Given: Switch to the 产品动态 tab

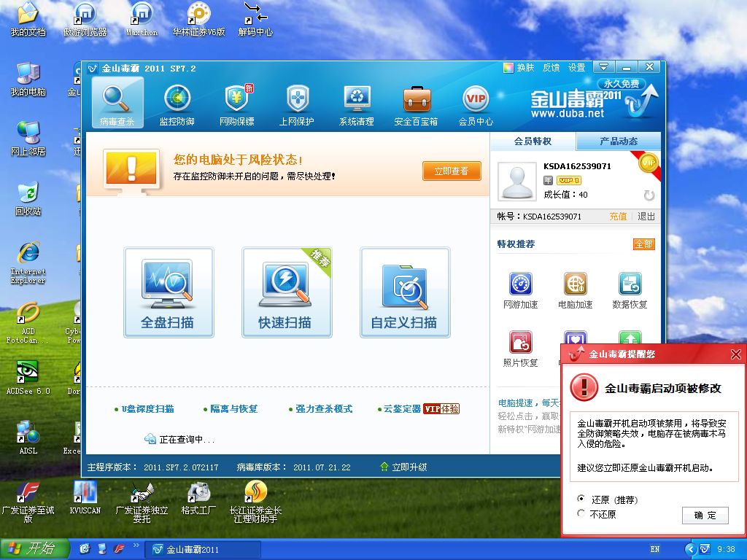Looking at the screenshot, I should 619,141.
